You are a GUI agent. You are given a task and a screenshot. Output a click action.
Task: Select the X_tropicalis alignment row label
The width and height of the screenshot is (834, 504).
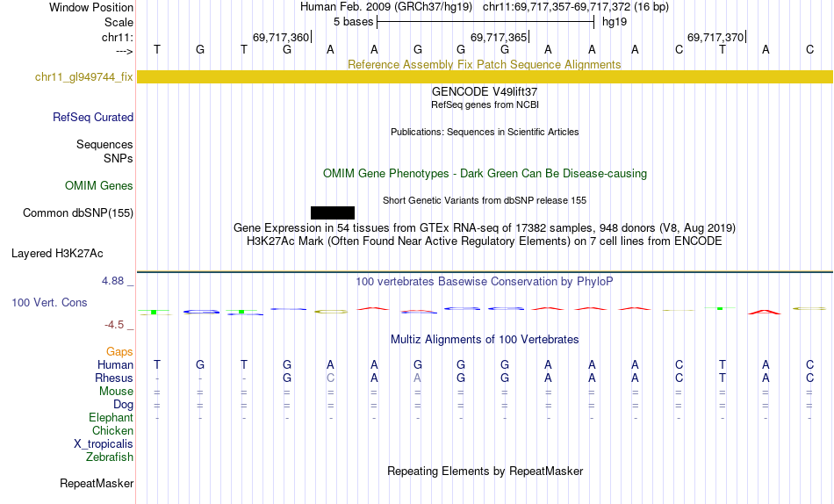point(104,444)
